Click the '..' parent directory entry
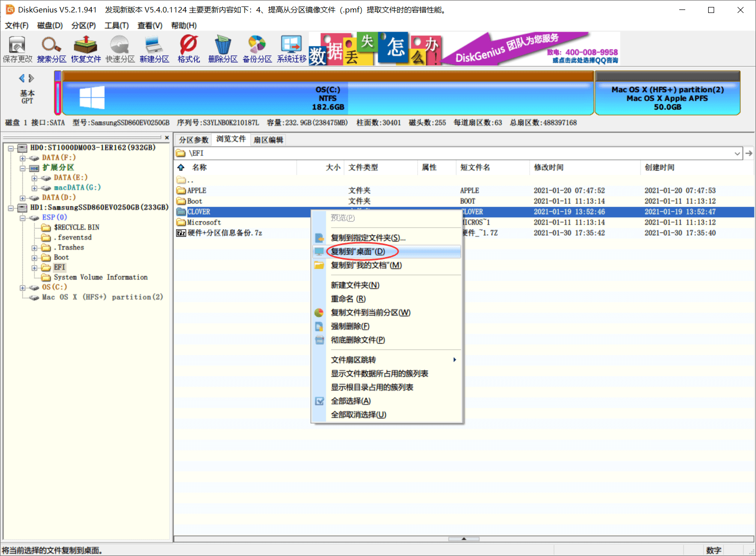The height and width of the screenshot is (556, 756). 185,180
